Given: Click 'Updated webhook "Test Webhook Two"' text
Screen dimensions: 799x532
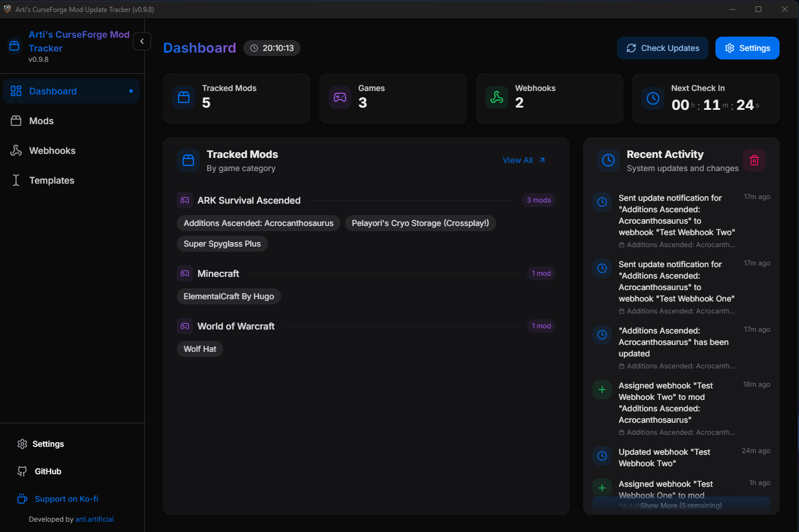Looking at the screenshot, I should click(664, 458).
